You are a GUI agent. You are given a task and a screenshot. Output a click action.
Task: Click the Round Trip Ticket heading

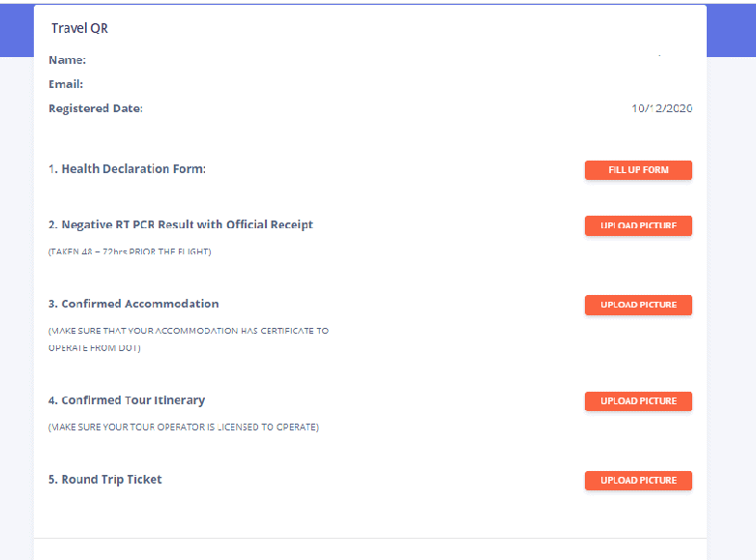coord(105,480)
